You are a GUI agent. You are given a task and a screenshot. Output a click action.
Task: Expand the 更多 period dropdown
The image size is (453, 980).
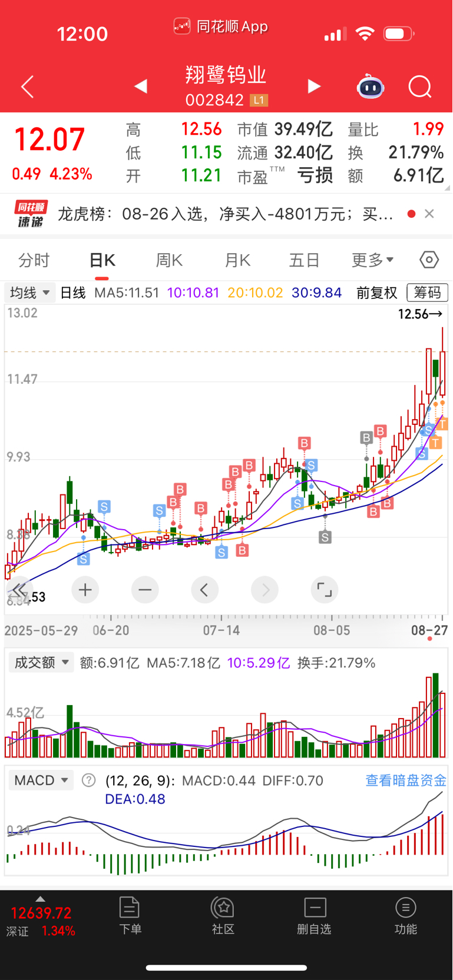[x=372, y=260]
